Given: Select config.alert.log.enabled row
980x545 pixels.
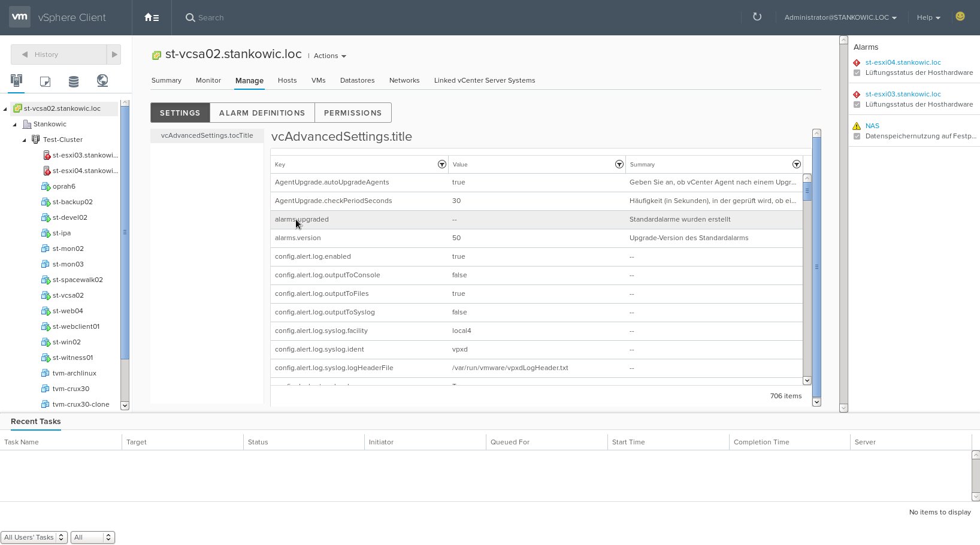Looking at the screenshot, I should pyautogui.click(x=536, y=256).
